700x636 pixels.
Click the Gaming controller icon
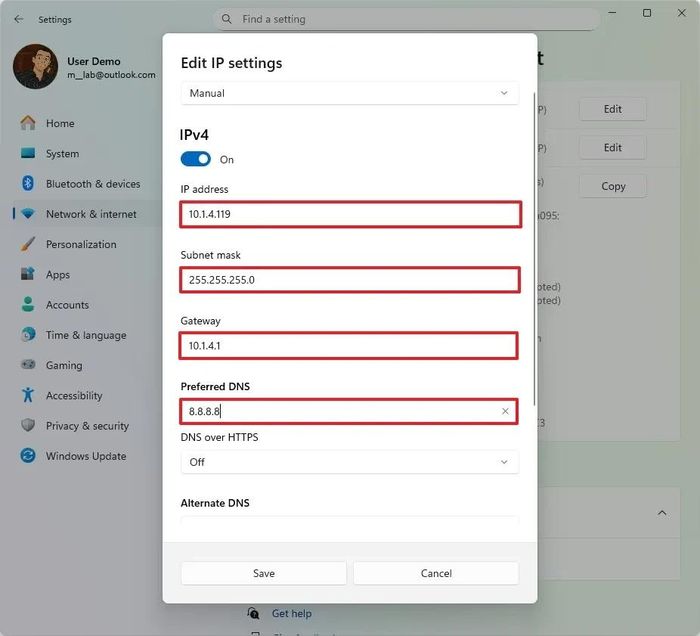pyautogui.click(x=28, y=365)
